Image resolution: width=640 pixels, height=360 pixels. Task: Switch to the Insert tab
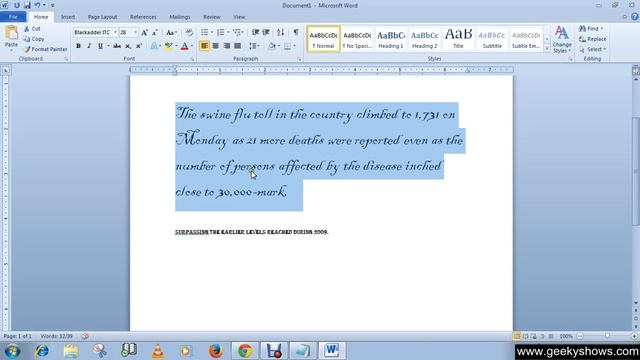click(68, 17)
